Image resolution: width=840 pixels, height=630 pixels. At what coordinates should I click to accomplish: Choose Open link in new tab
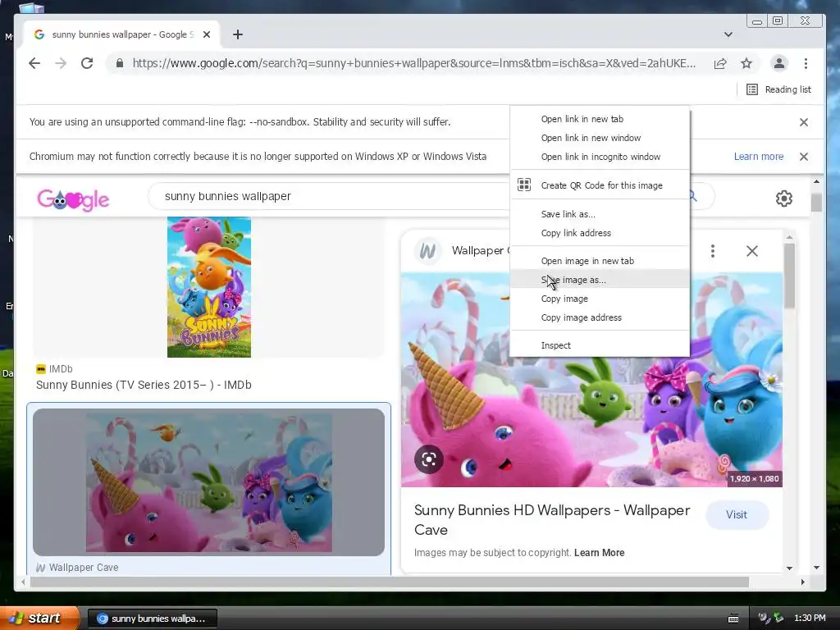(600, 119)
